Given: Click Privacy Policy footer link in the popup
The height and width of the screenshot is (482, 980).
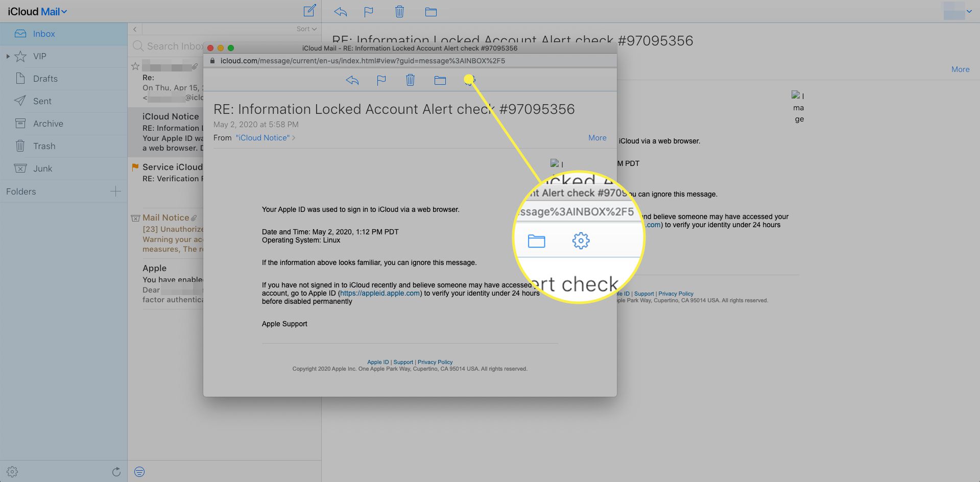Looking at the screenshot, I should coord(435,362).
